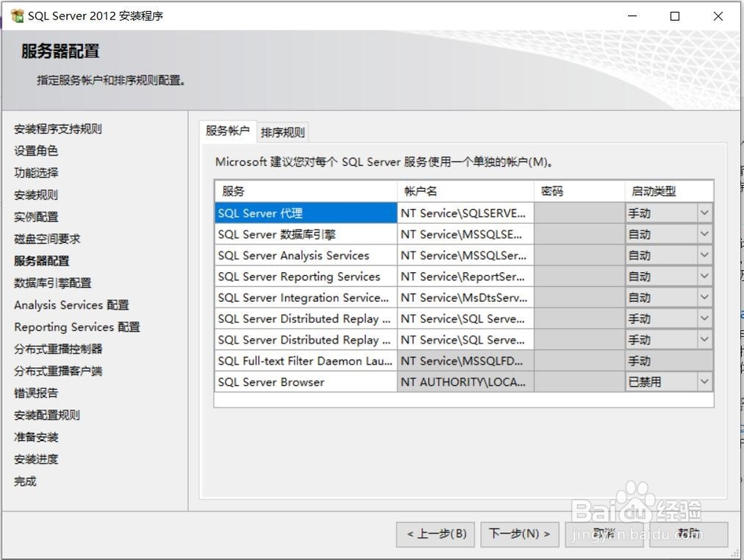Close the SQL Server setup window
Image resolution: width=744 pixels, height=560 pixels.
(718, 16)
